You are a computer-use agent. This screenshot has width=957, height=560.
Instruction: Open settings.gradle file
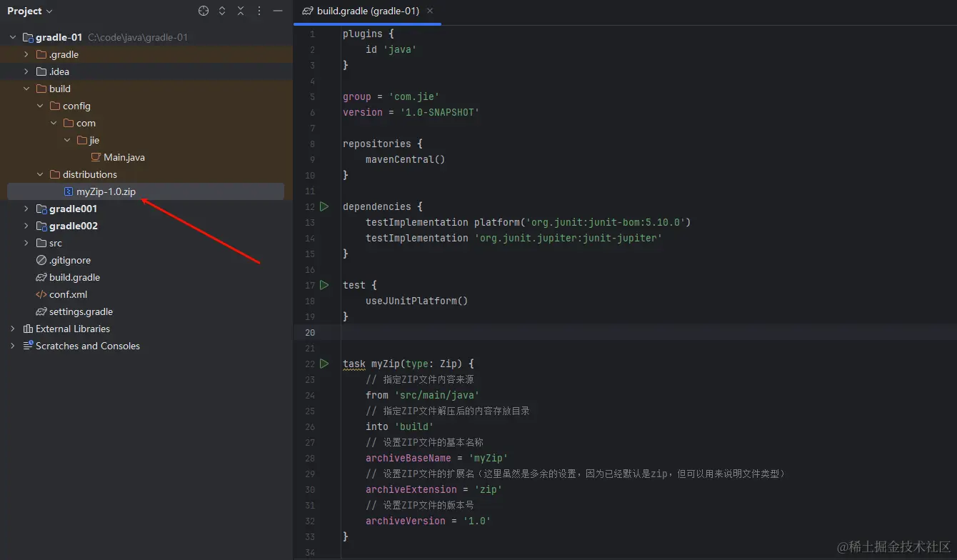coord(81,311)
